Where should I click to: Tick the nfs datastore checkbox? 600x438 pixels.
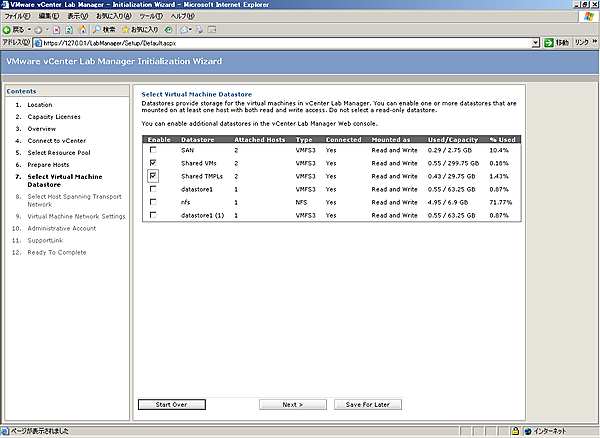pos(152,202)
